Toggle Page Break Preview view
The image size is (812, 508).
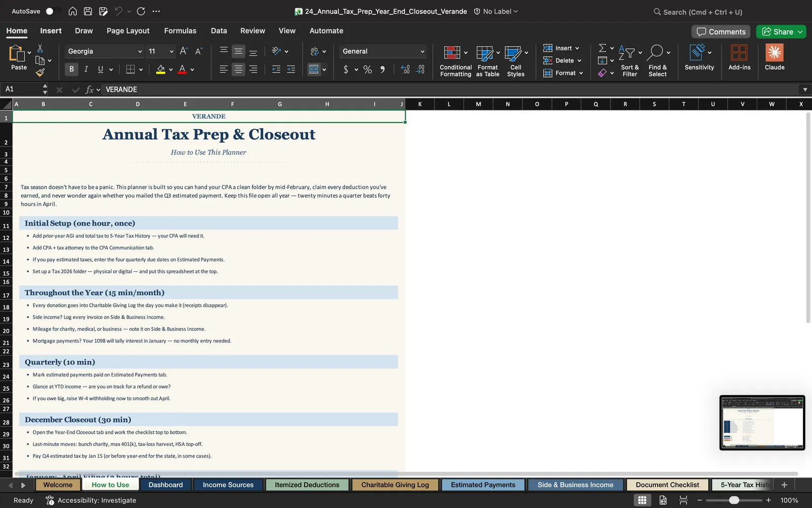click(683, 500)
